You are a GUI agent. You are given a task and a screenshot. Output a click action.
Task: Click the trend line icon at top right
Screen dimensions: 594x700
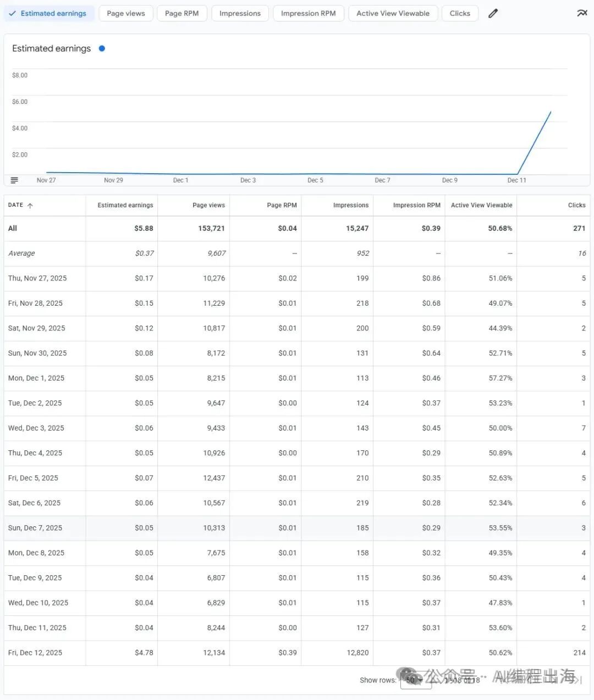pos(582,13)
